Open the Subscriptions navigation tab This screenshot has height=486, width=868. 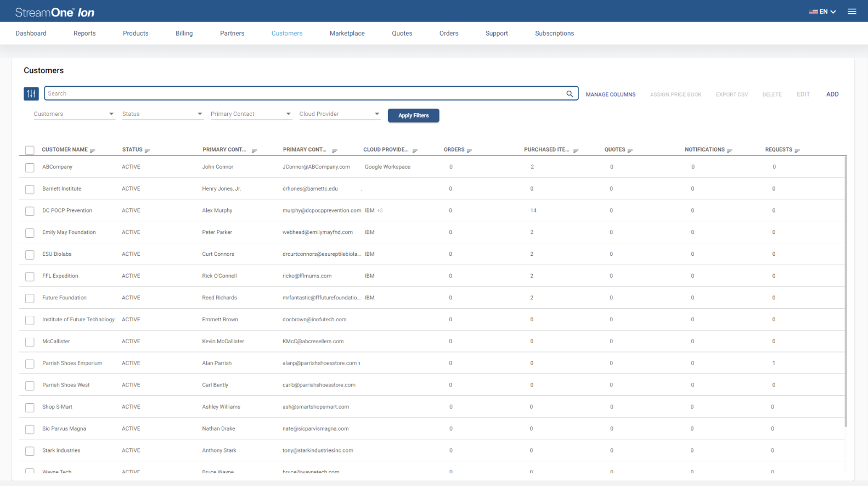(x=554, y=33)
